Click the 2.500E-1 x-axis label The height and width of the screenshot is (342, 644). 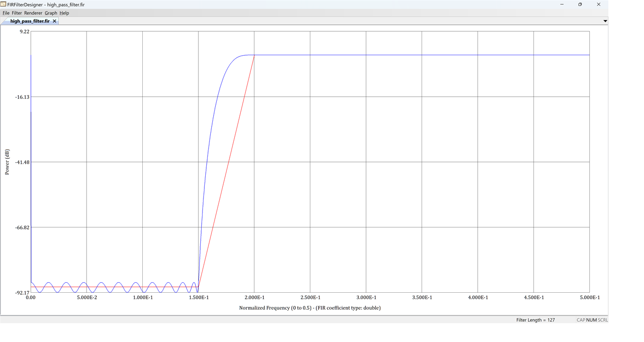coord(310,297)
